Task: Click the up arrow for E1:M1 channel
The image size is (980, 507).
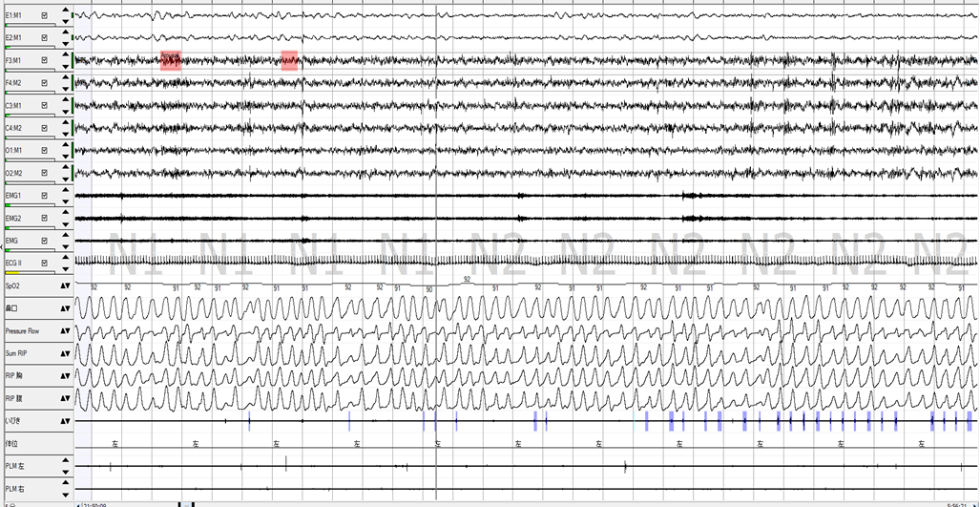Action: 64,11
